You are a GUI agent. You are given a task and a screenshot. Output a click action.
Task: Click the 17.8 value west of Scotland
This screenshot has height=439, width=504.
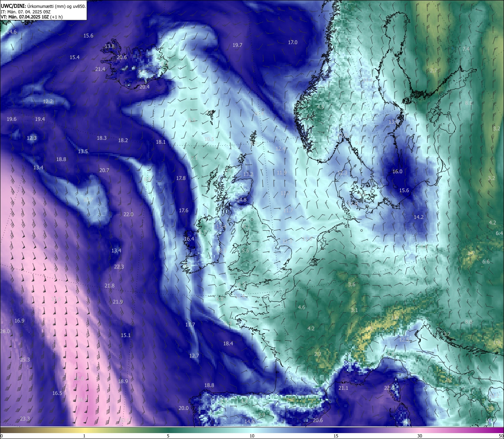pyautogui.click(x=181, y=178)
